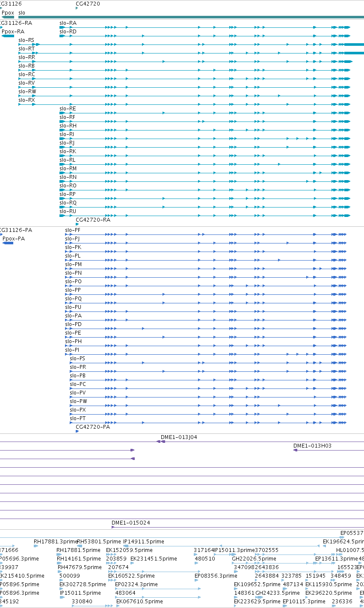Open the EK067610.5prime EST label

tap(139, 602)
